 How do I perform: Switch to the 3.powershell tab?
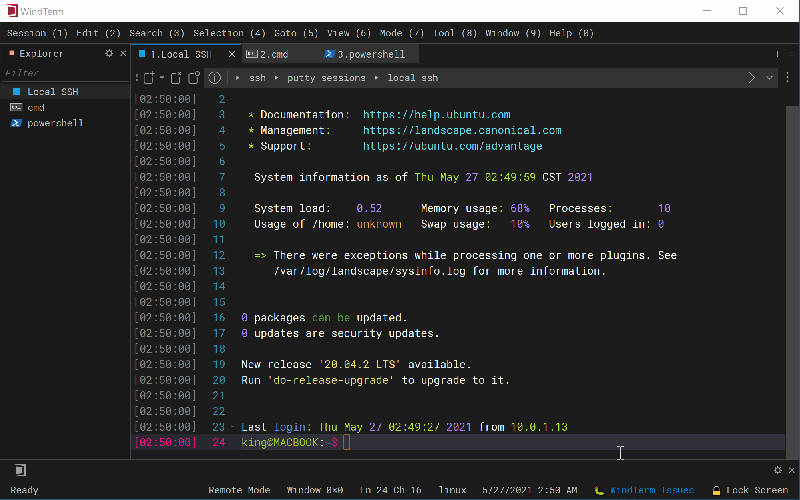(365, 54)
